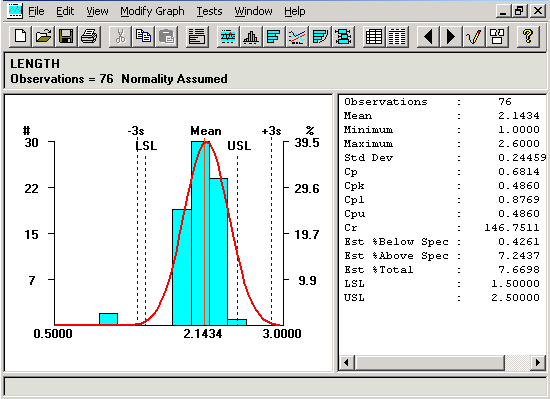Open the Tests menu
The image size is (550, 399).
209,11
